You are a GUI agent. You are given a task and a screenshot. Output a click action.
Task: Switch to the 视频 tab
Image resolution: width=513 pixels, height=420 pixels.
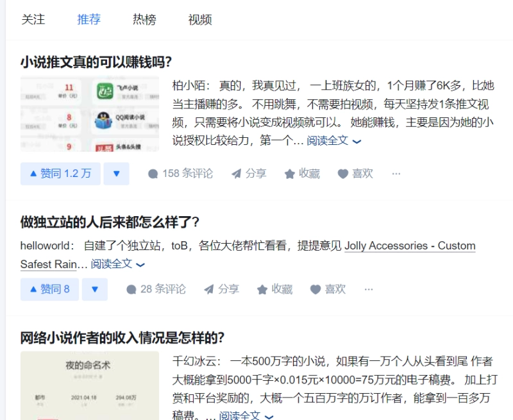click(x=200, y=20)
